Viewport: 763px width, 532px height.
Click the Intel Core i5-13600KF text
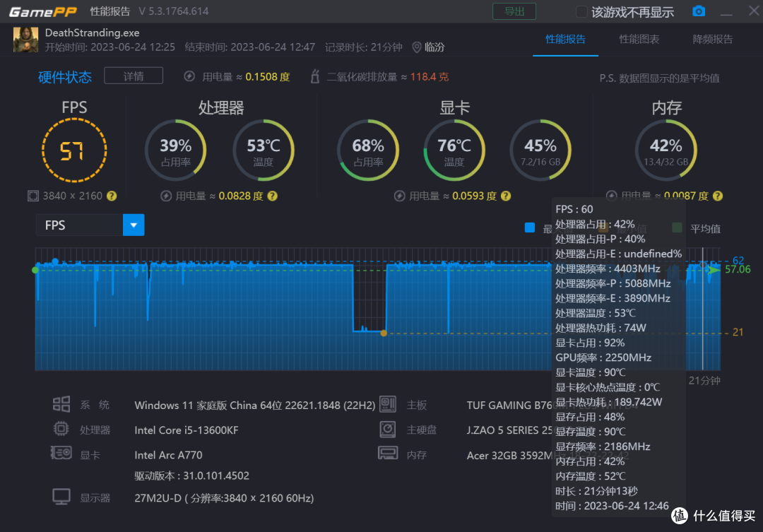pyautogui.click(x=187, y=430)
